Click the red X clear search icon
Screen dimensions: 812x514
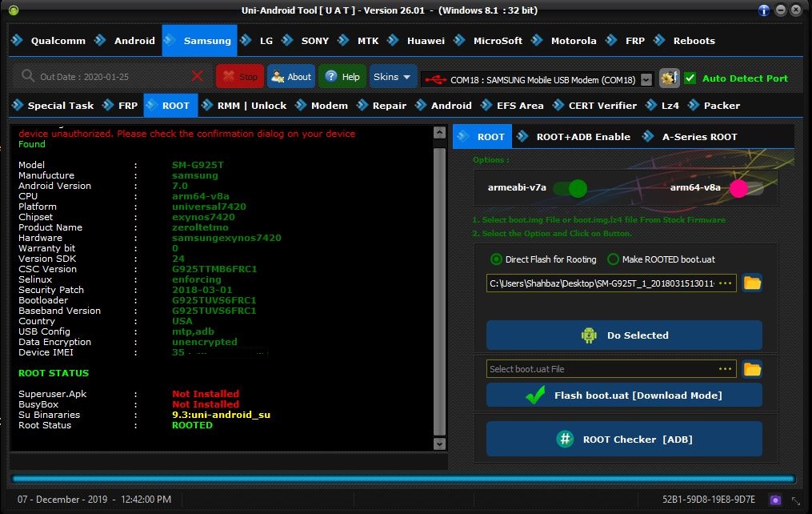[198, 77]
